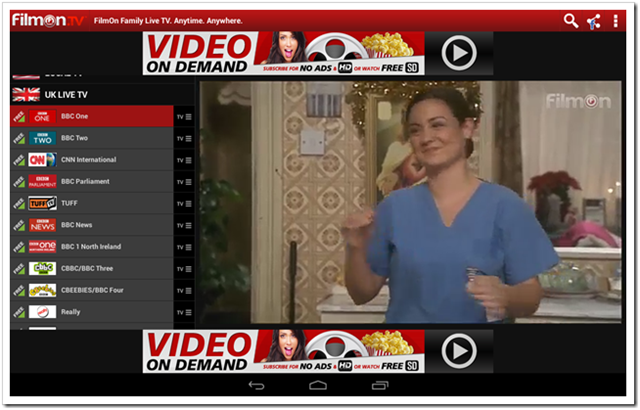Viewport: 640px width, 410px height.
Task: Select CNN International channel
Action: click(x=92, y=160)
